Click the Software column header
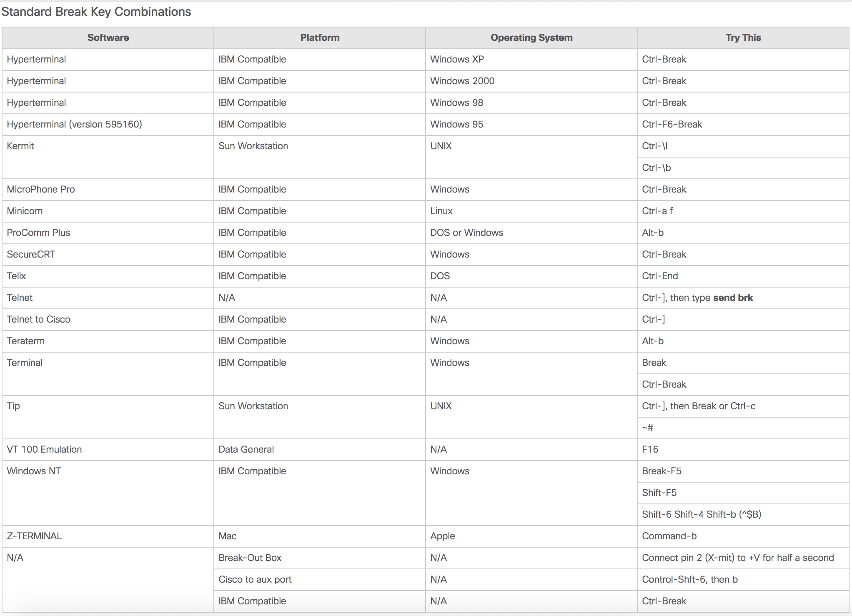The image size is (852, 616). click(108, 38)
